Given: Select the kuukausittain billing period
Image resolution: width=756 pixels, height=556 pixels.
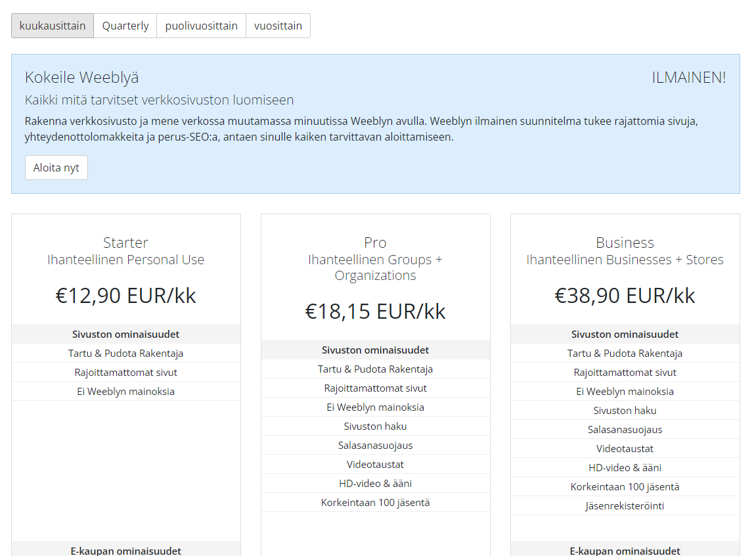Looking at the screenshot, I should [53, 26].
